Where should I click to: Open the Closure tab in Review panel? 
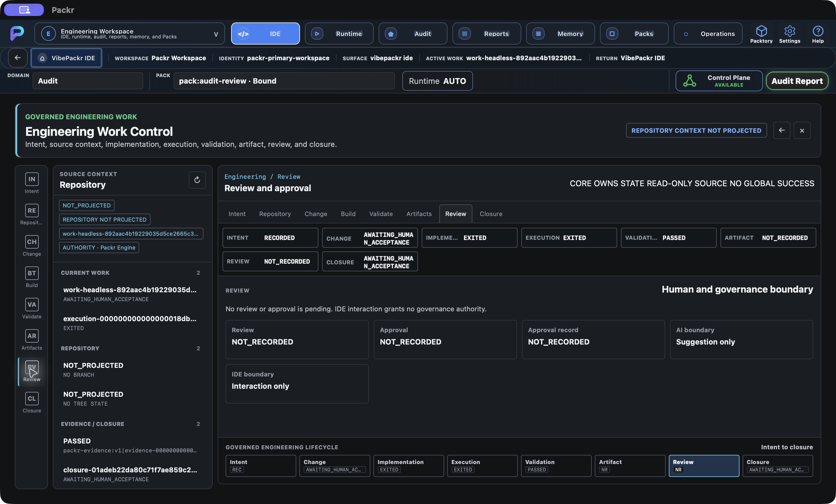pyautogui.click(x=491, y=214)
